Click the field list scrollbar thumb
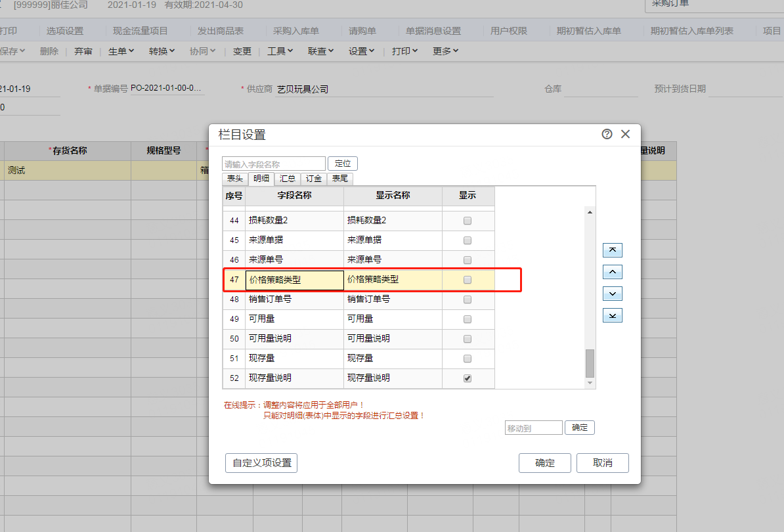The image size is (784, 532). (590, 363)
